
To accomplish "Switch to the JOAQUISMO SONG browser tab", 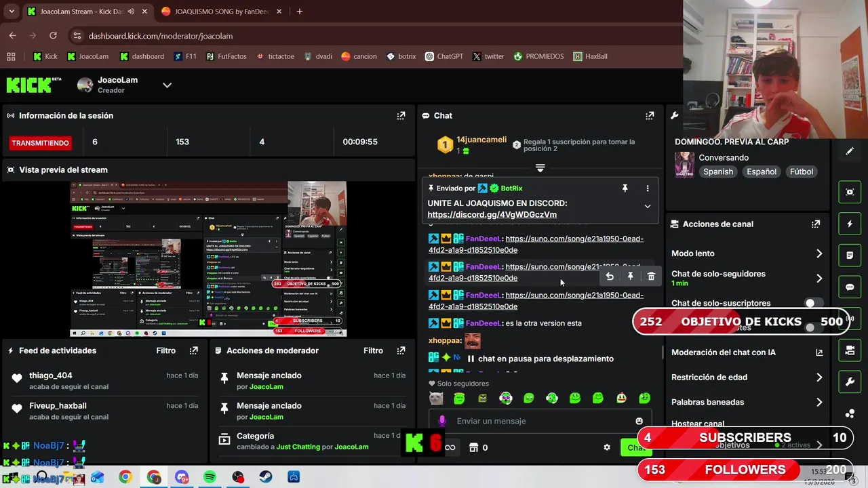I will pyautogui.click(x=221, y=12).
